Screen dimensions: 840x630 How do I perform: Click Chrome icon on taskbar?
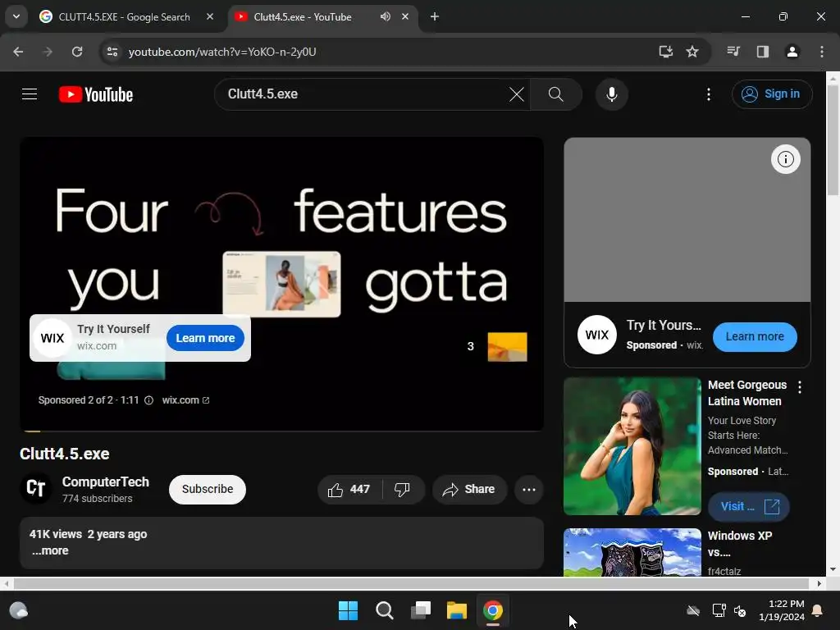tap(493, 610)
